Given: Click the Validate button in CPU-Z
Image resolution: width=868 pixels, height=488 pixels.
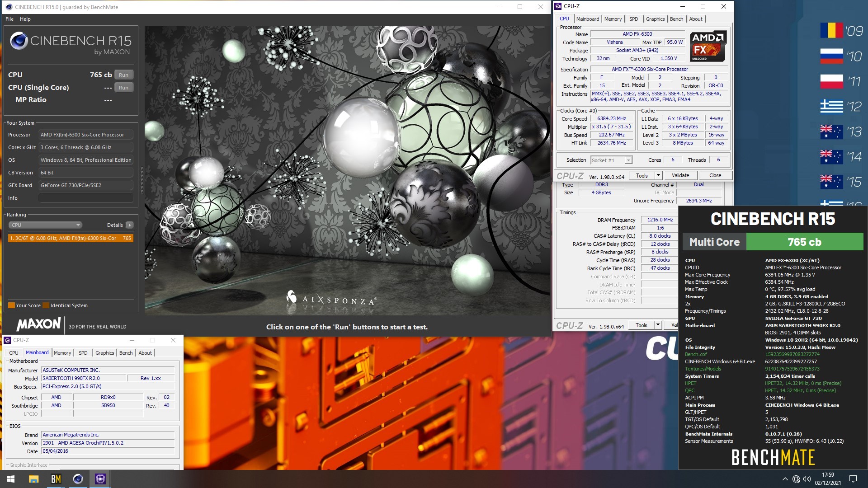Looking at the screenshot, I should [680, 175].
